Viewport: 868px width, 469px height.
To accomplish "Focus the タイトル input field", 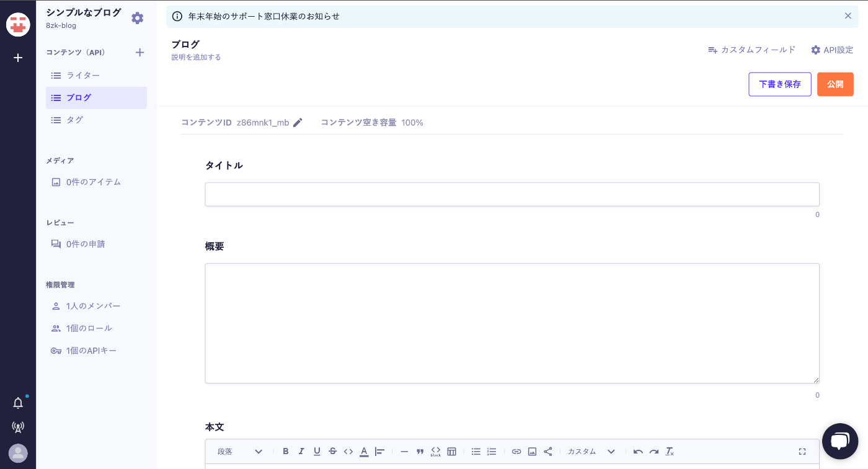I will coord(512,195).
